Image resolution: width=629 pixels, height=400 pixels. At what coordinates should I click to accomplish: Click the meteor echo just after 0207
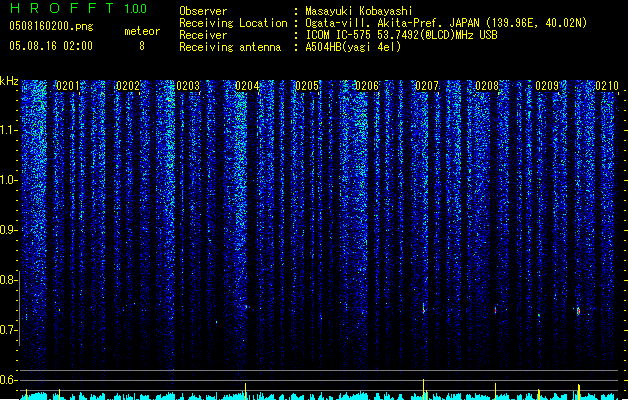pos(424,309)
